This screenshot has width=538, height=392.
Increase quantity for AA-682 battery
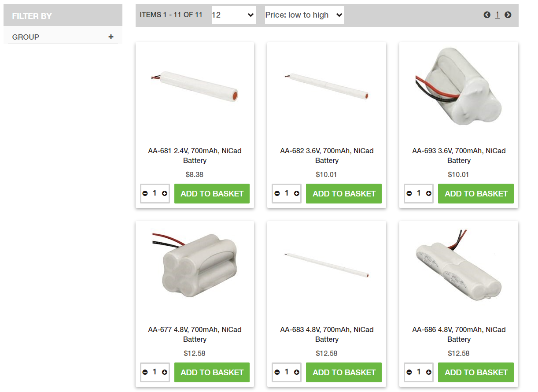coord(297,193)
